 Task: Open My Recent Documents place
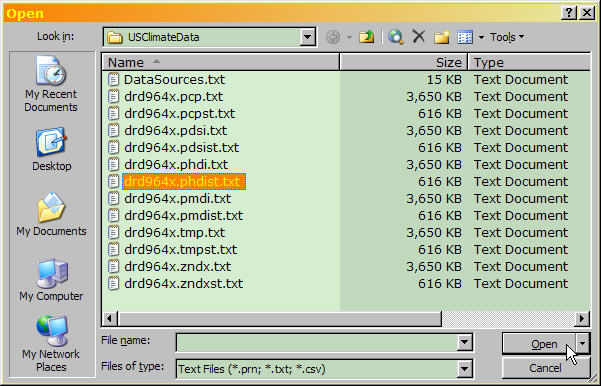tap(51, 84)
